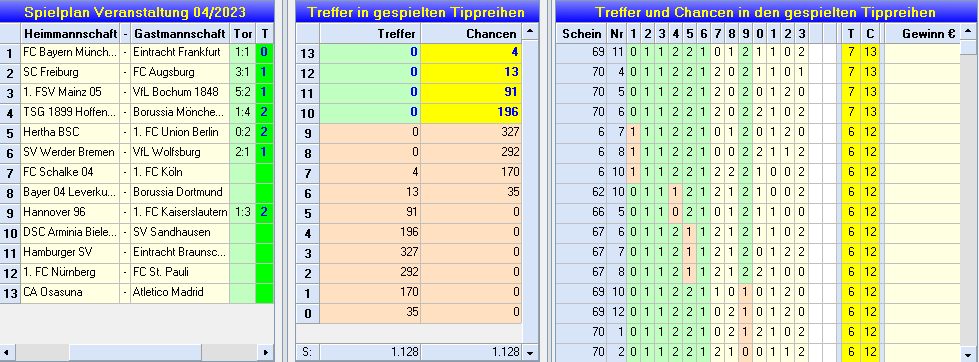Screen dimensions: 979x362
Task: Select the 1. FSV Mainz 05 cell
Action: pyautogui.click(x=70, y=93)
